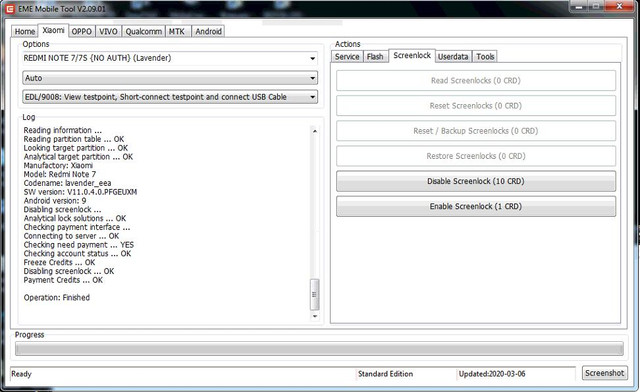Image resolution: width=640 pixels, height=392 pixels.
Task: Click 'Model: Redmi Note 7' log entry
Action: coord(60,174)
